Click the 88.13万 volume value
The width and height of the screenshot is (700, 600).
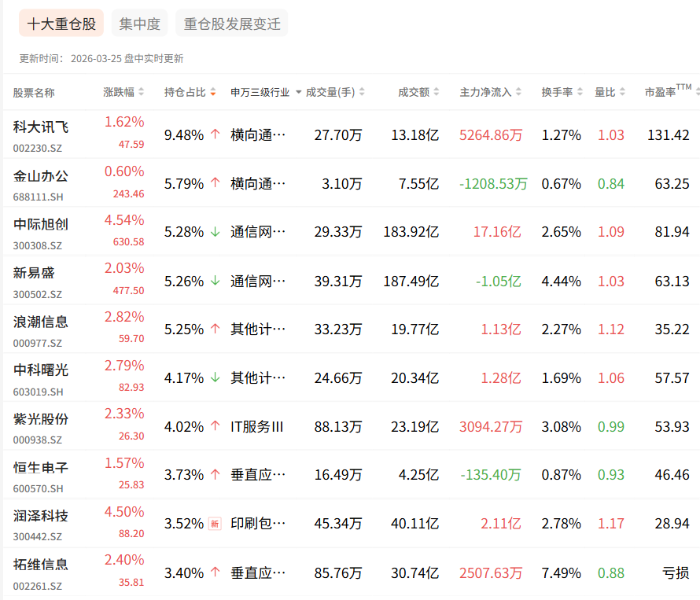click(338, 427)
